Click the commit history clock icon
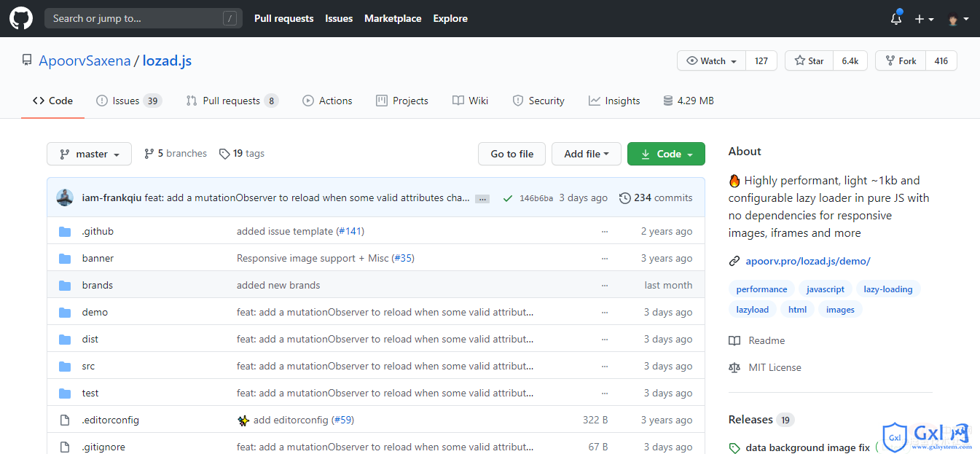This screenshot has width=980, height=454. coord(624,197)
